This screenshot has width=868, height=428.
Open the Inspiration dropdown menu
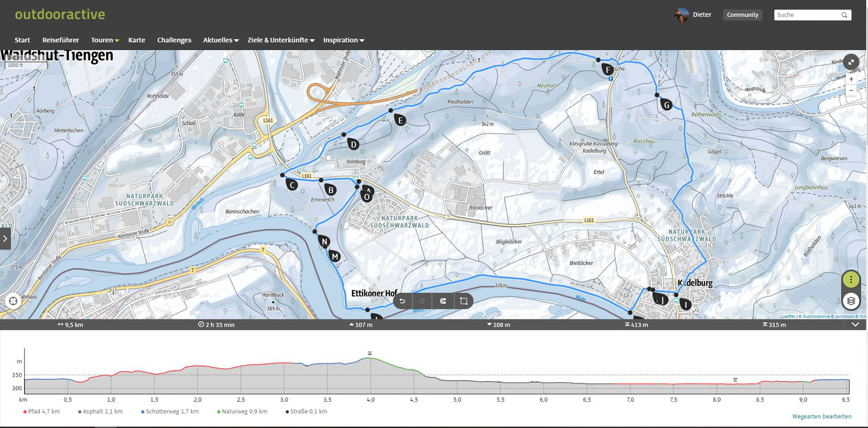click(344, 40)
